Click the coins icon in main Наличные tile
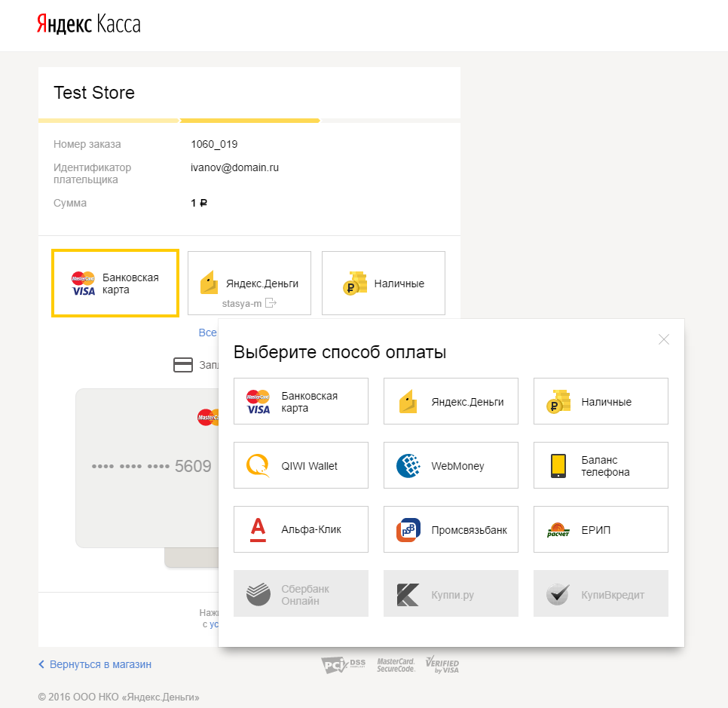 click(x=355, y=283)
